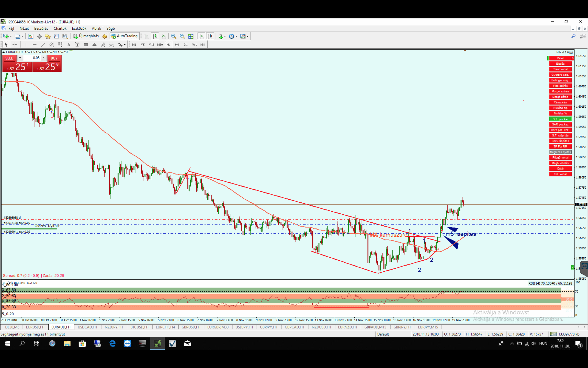Switch to bar chart display
This screenshot has height=368, width=588.
[146, 36]
